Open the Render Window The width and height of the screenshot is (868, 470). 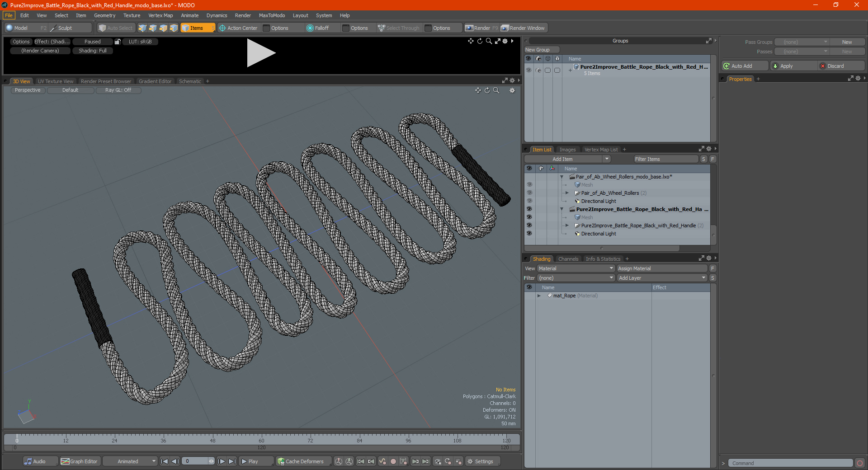click(523, 28)
